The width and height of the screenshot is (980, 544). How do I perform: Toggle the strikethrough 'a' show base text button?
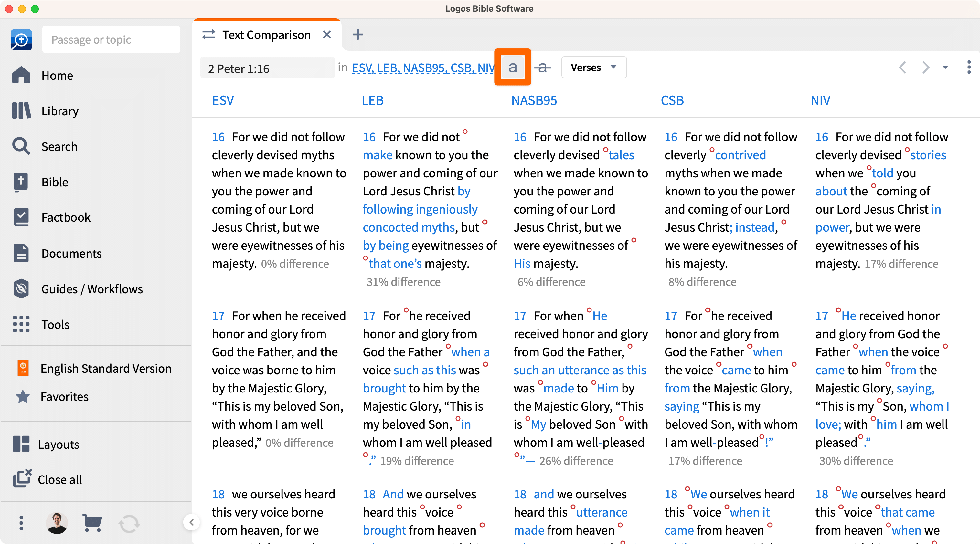[x=543, y=68]
